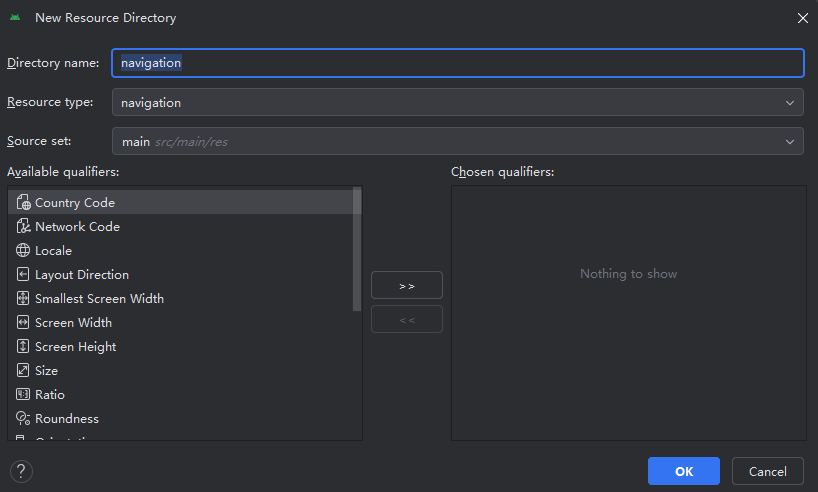
Task: Click the Resource type dropdown chevron
Action: 790,103
